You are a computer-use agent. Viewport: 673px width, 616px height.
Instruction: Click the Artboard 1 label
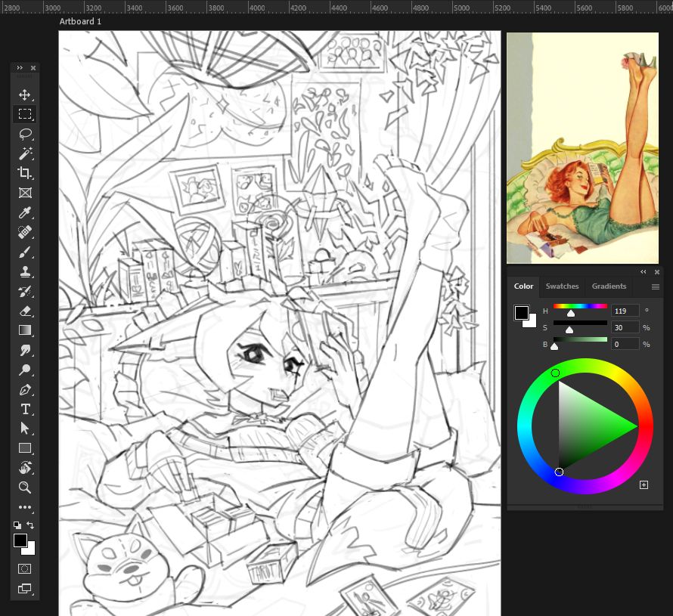click(80, 21)
